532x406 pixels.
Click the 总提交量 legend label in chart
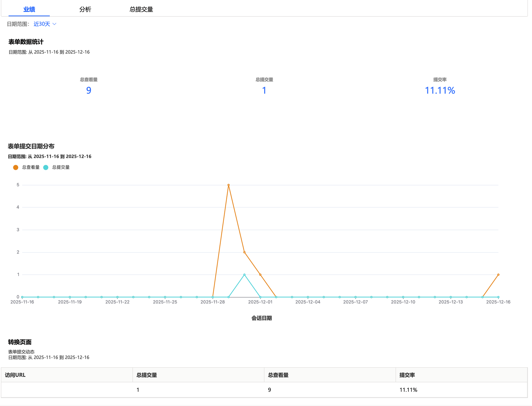tap(61, 167)
